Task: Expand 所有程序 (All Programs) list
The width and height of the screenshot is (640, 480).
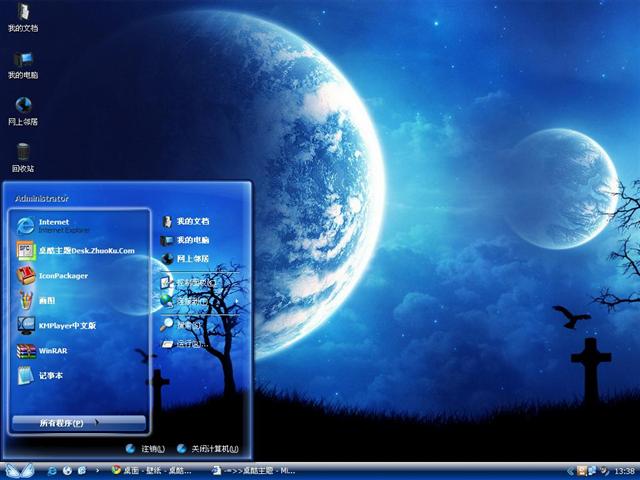Action: click(x=78, y=423)
